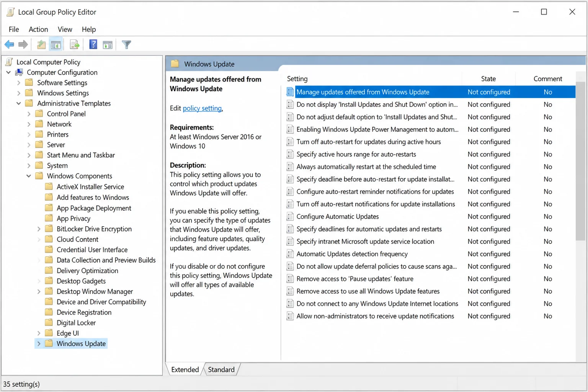The width and height of the screenshot is (588, 392).
Task: Click policy icon beside Remove access to 'Pause updates' feature
Action: point(290,279)
